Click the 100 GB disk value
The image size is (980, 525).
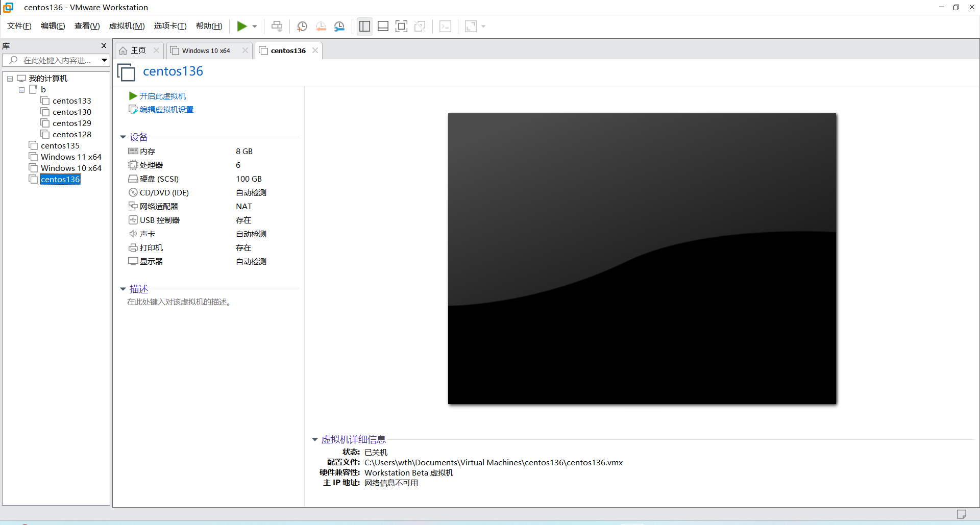[x=249, y=179]
